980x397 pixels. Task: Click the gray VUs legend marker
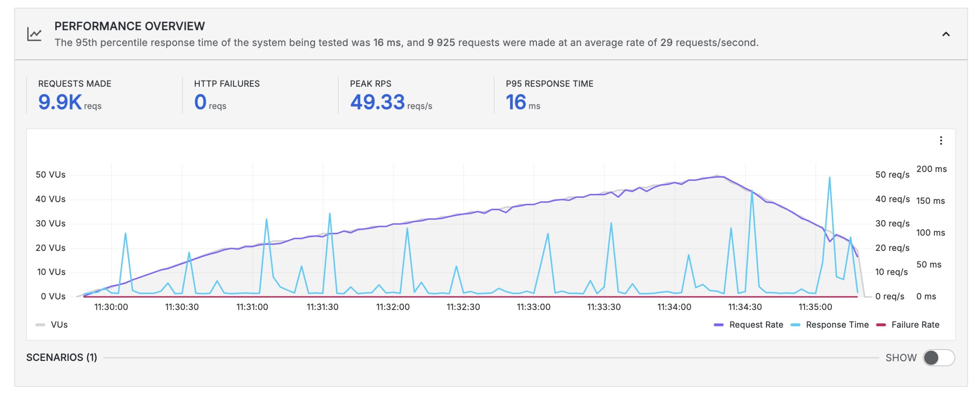point(39,325)
